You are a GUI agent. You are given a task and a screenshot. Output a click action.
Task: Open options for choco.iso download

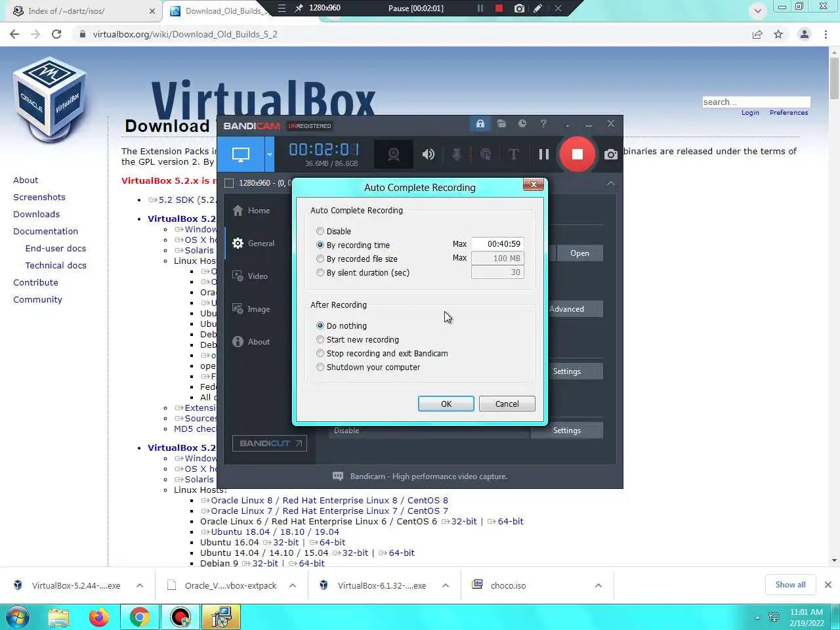[x=598, y=585]
